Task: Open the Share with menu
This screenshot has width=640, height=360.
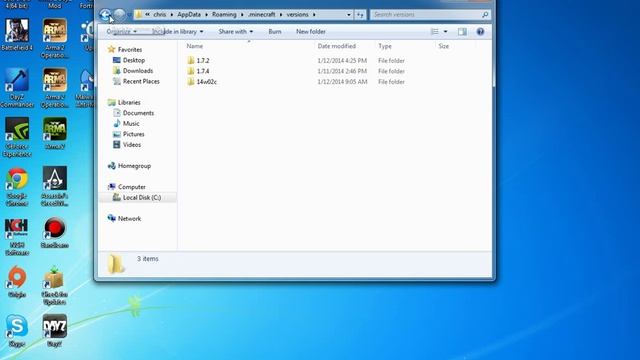Action: coord(236,31)
